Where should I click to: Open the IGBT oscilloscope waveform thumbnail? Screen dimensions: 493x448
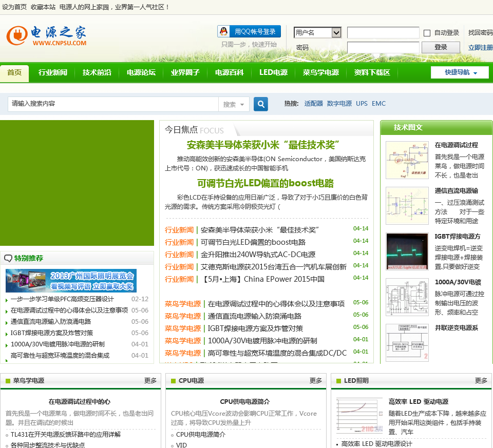tap(407, 251)
